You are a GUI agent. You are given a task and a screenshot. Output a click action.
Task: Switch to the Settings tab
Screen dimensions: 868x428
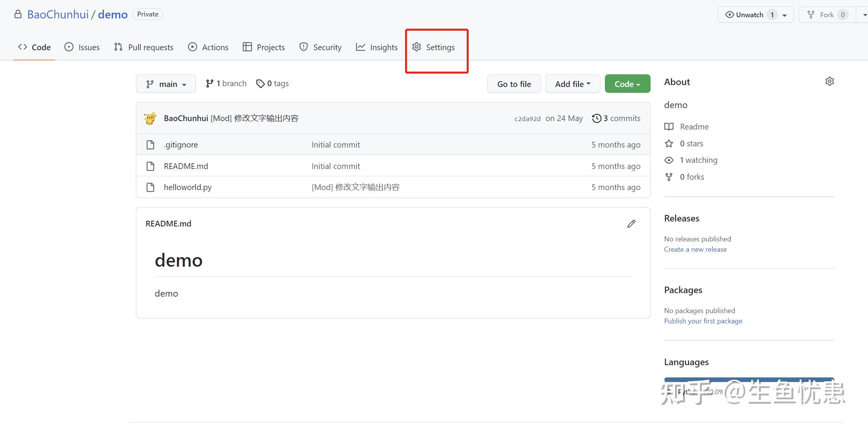tap(434, 48)
